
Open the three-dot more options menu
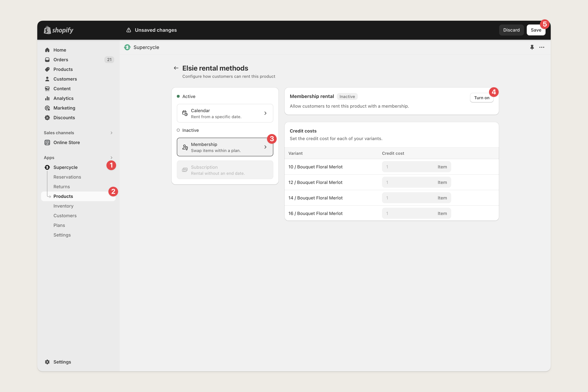(542, 47)
